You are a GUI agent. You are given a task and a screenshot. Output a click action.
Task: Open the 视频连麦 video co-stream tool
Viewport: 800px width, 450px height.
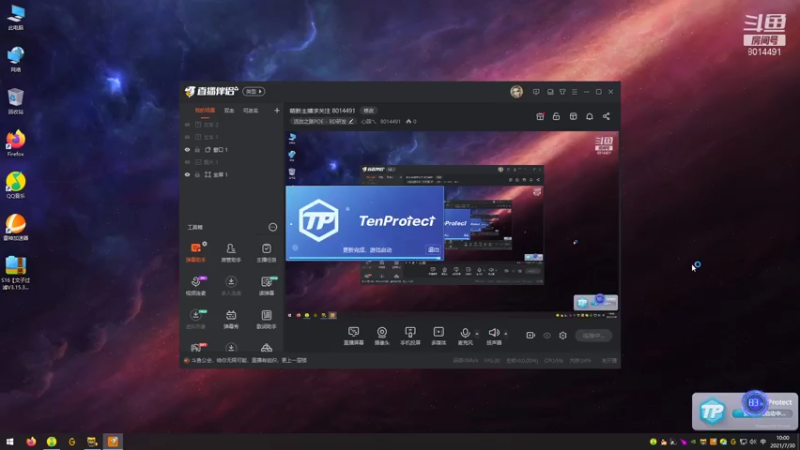[x=195, y=286]
